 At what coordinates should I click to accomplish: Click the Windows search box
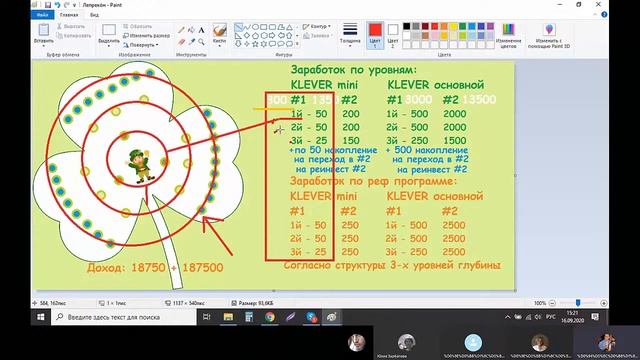pyautogui.click(x=124, y=317)
